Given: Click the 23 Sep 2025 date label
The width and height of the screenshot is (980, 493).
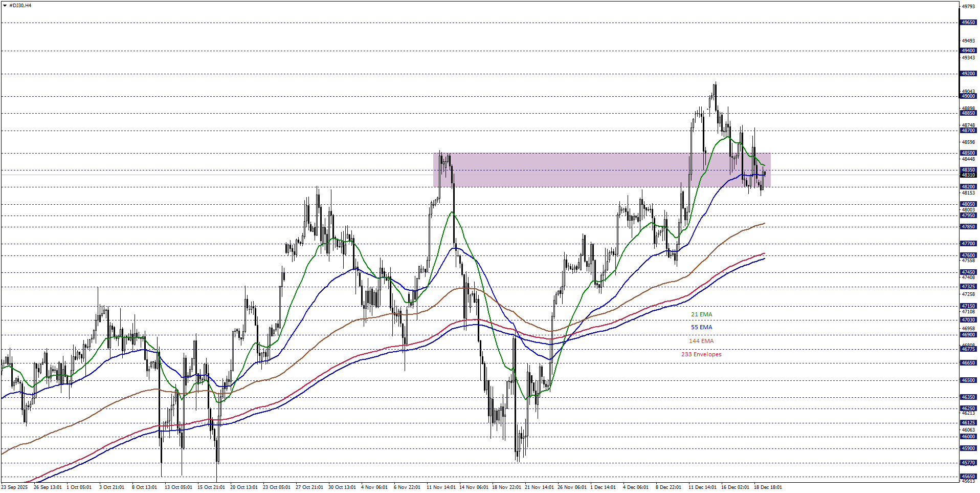Looking at the screenshot, I should (15, 487).
